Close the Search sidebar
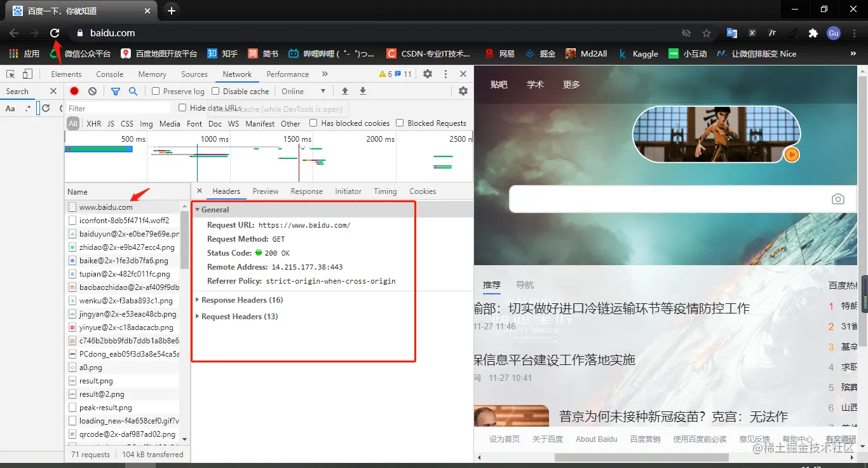 coord(53,91)
